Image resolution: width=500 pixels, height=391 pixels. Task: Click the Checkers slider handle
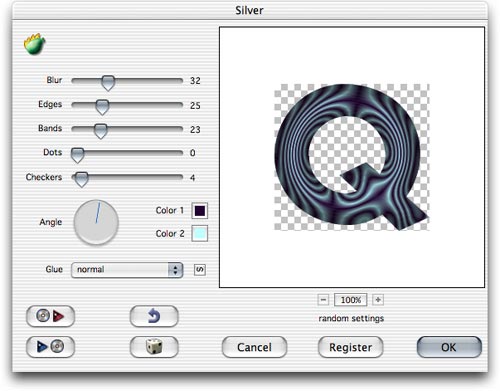point(81,179)
